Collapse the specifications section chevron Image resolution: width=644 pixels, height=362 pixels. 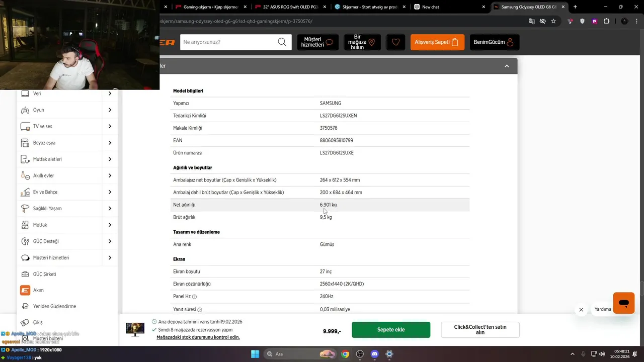point(507,66)
